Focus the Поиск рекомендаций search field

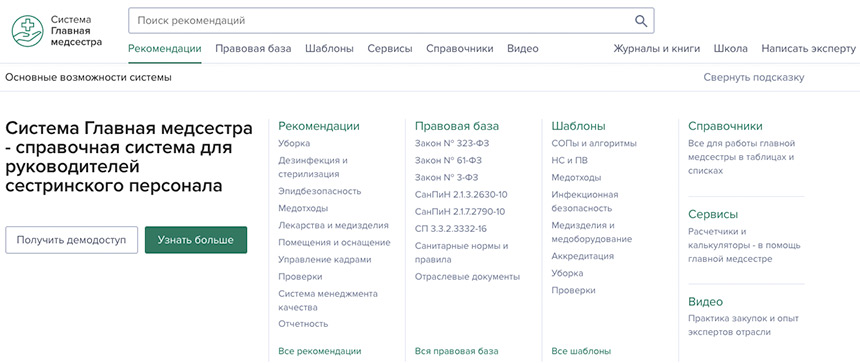(391, 21)
